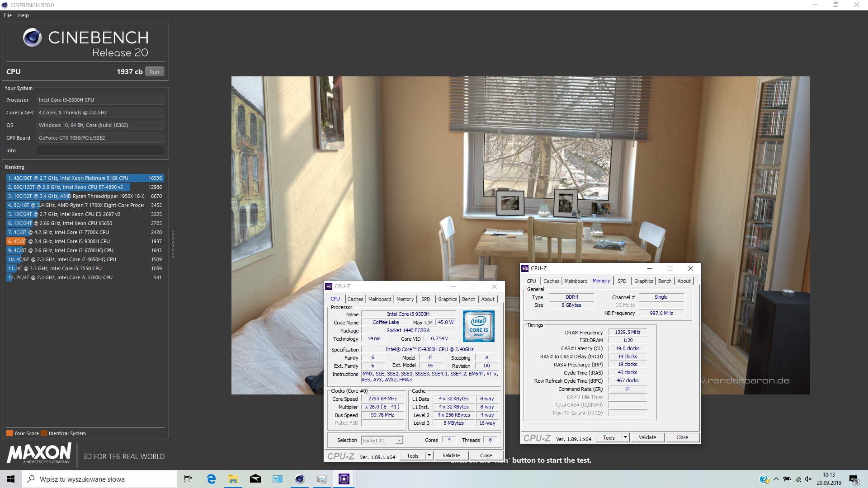Screen dimensions: 868x488
Task: Close right CPU-Z window with X
Action: click(691, 268)
